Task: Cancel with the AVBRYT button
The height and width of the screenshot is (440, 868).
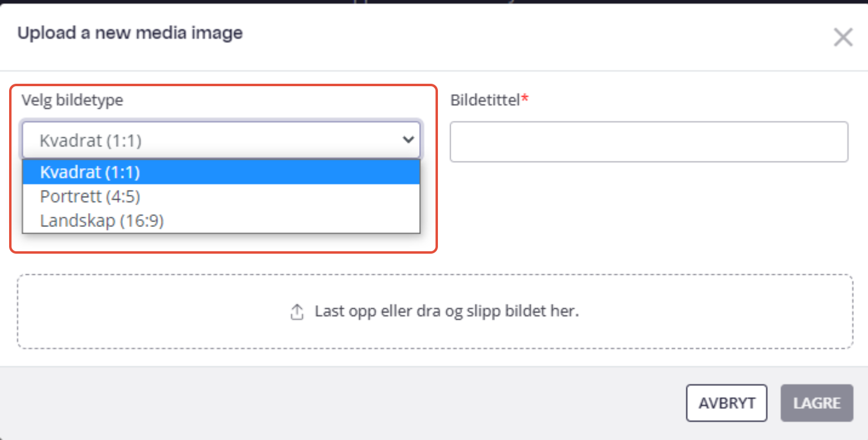Action: (x=727, y=403)
